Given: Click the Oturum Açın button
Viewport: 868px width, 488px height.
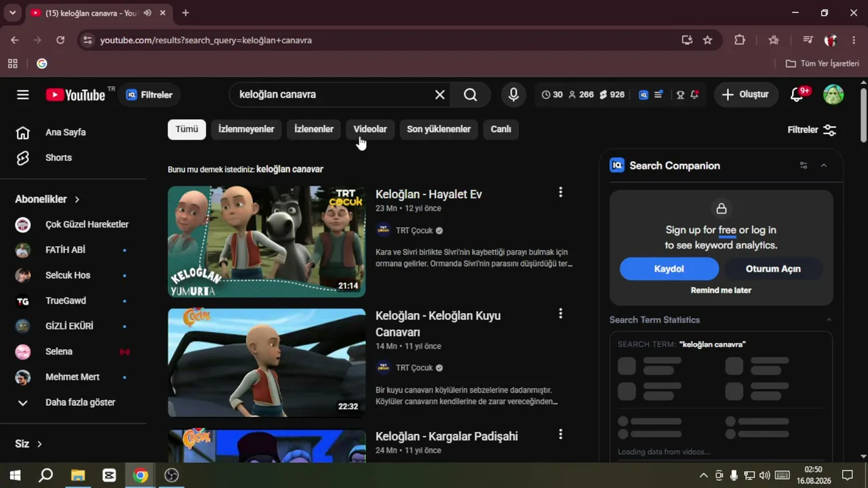Looking at the screenshot, I should pos(773,269).
